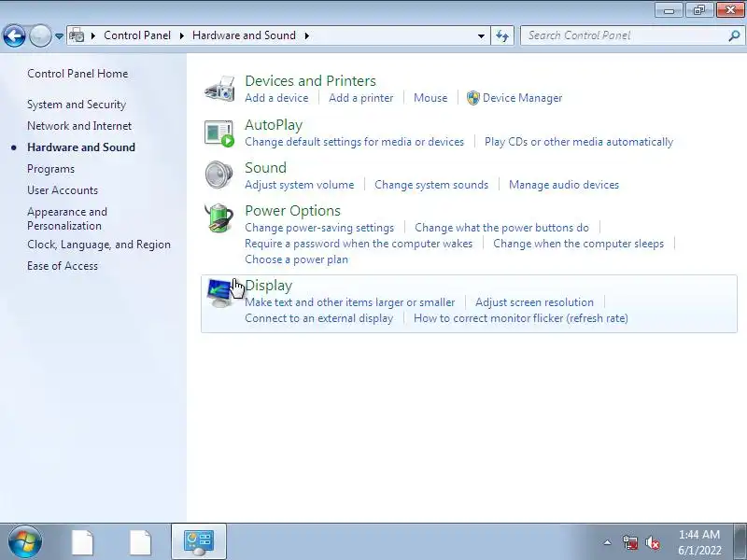
Task: Open Clock, Language, and Region
Action: 99,245
